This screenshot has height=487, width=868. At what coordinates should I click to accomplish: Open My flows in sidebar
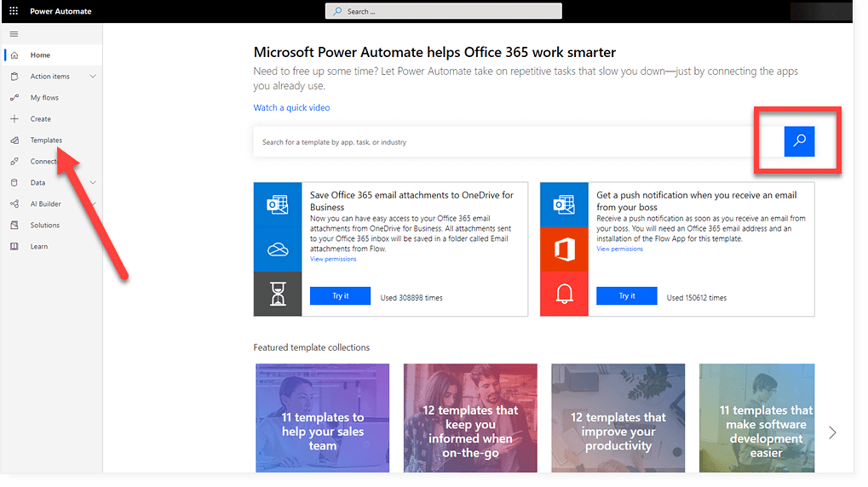44,97
